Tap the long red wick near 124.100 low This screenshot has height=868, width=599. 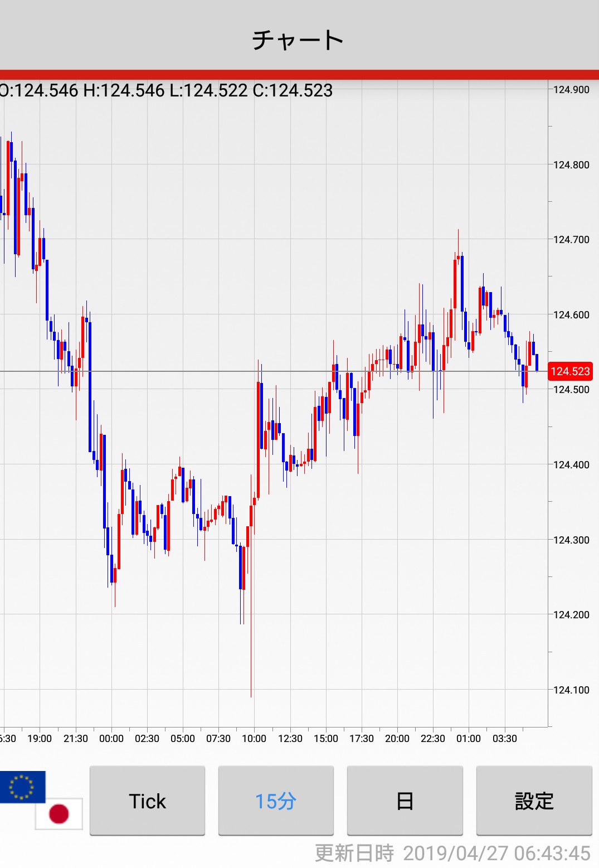click(x=251, y=641)
